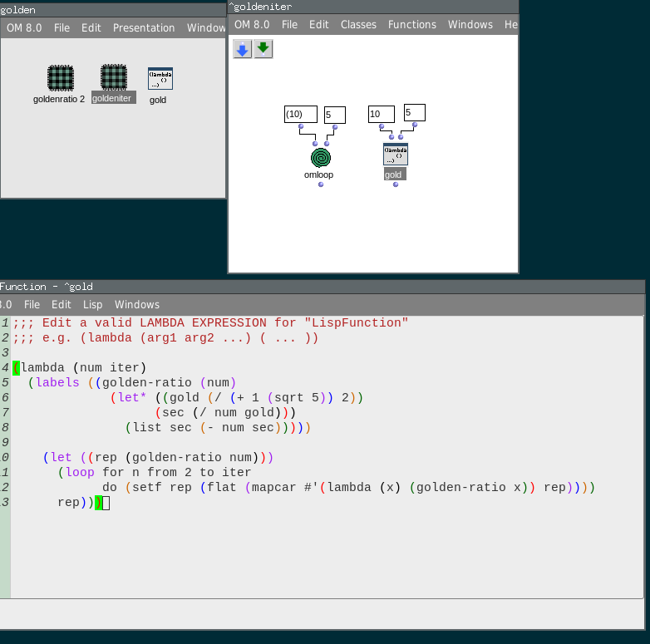
Task: Open the Classes menu
Action: [x=358, y=25]
